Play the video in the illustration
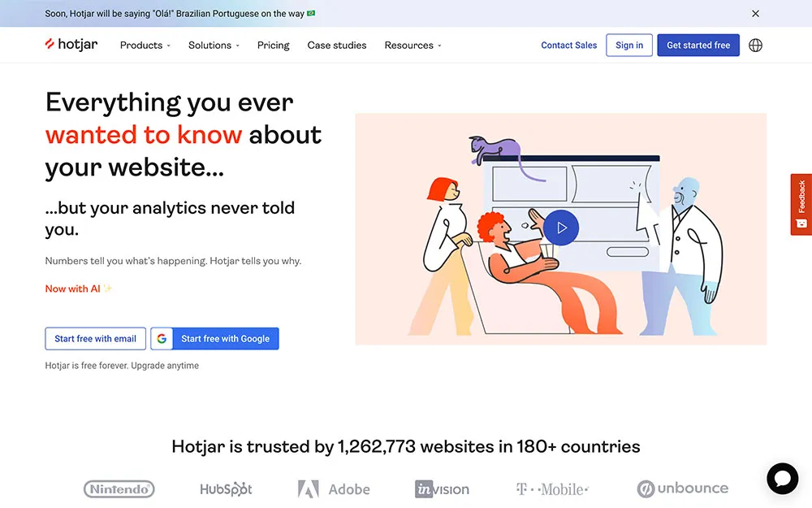The height and width of the screenshot is (508, 812). click(x=561, y=228)
